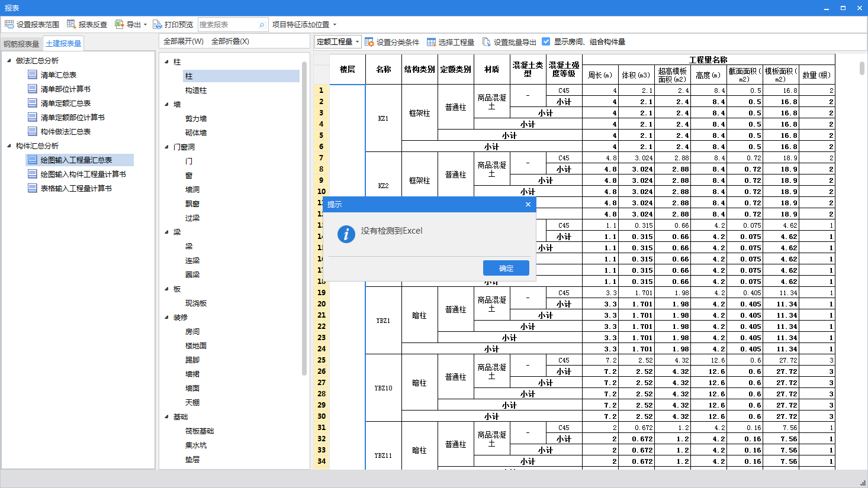Click the KZ1 name cell

(384, 118)
